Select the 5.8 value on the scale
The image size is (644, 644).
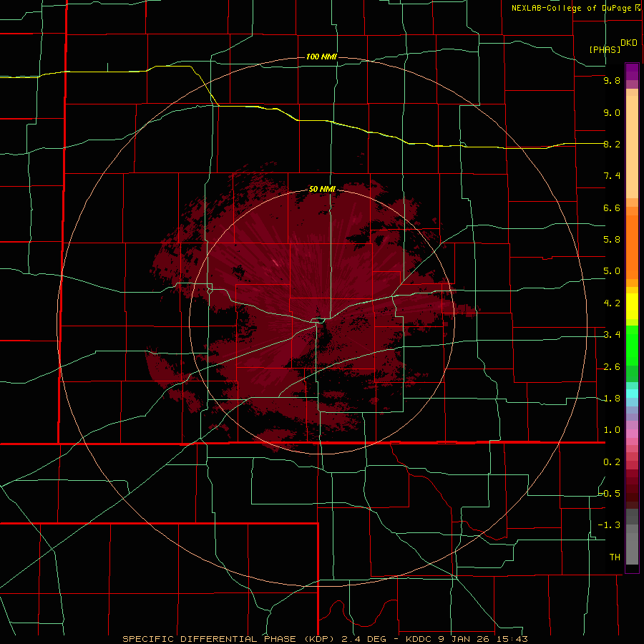point(612,240)
